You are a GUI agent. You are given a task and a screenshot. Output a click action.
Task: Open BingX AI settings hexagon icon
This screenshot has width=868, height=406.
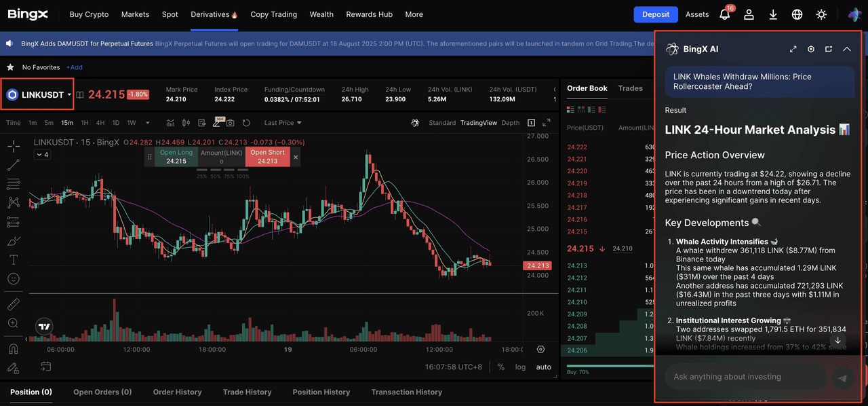point(811,49)
